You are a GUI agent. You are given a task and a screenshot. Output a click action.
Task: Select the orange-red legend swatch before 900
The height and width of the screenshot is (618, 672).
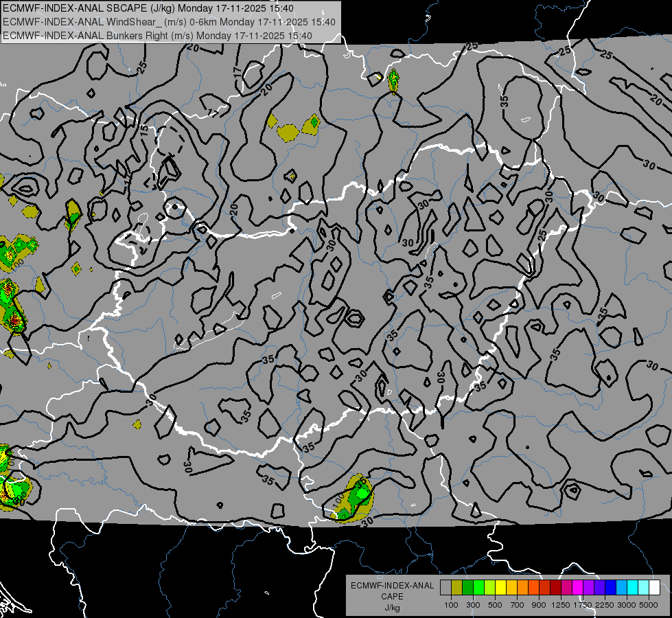pyautogui.click(x=533, y=588)
